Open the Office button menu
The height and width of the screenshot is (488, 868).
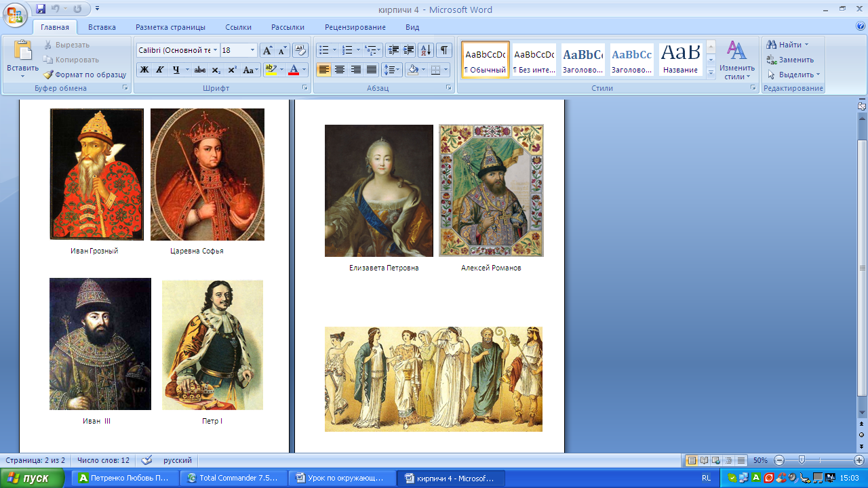(15, 14)
